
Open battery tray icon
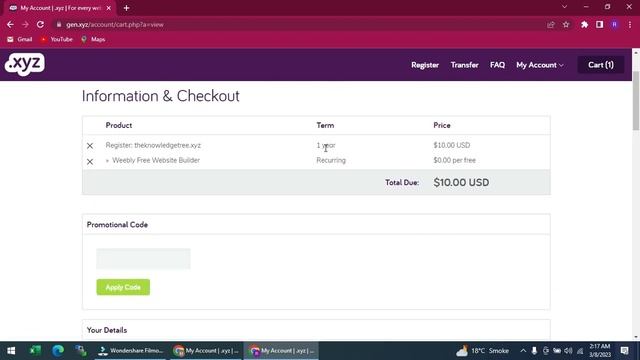click(x=557, y=351)
